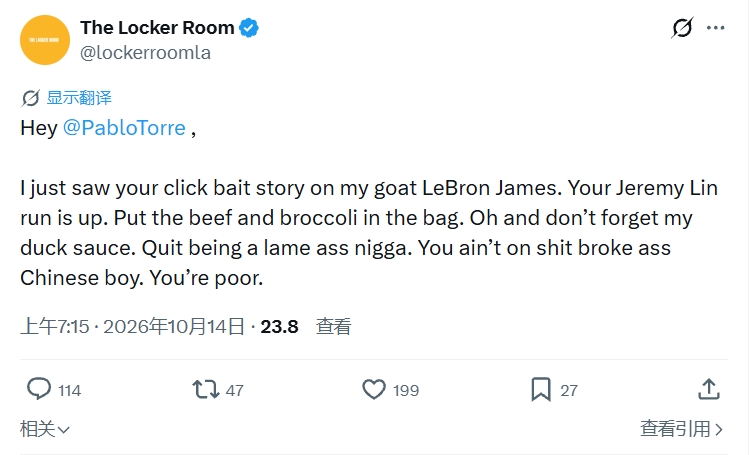The height and width of the screenshot is (455, 749).
Task: Open the share upload icon
Action: click(709, 389)
